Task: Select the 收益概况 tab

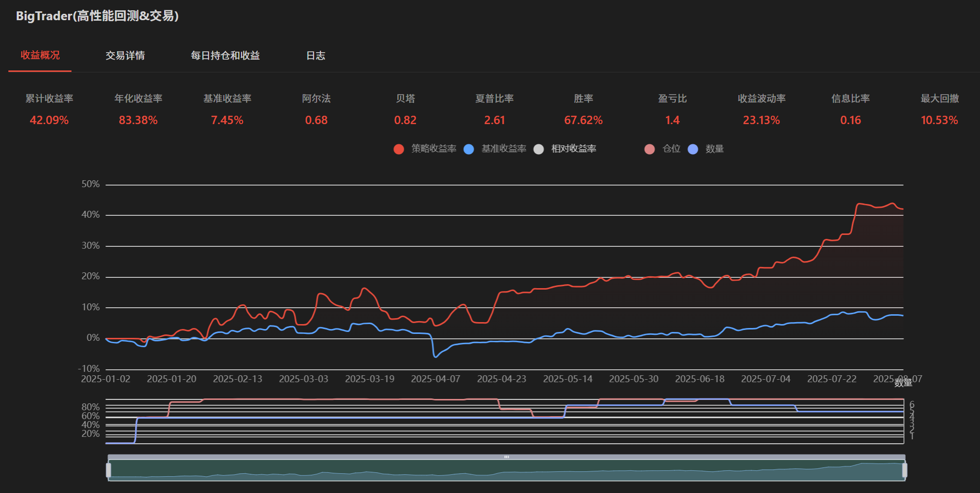Action: click(40, 56)
